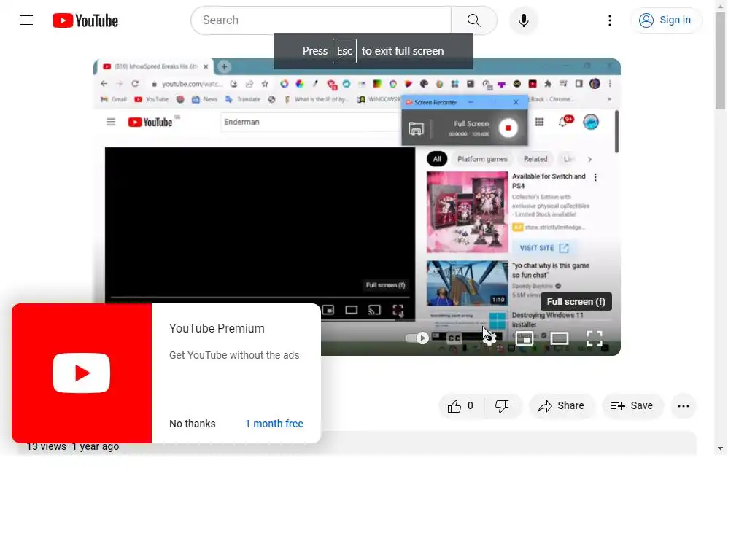Click the '13 views 1 year ago' text
The image size is (747, 560).
coord(73,447)
